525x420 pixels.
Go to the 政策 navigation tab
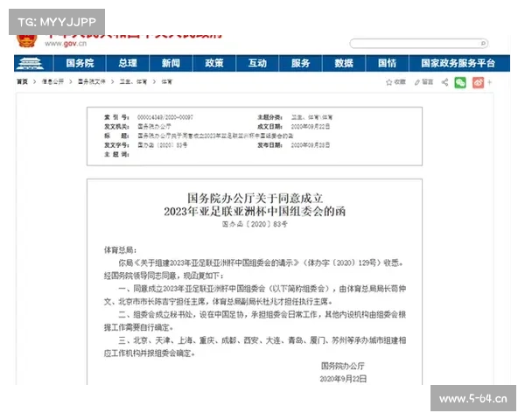[214, 64]
